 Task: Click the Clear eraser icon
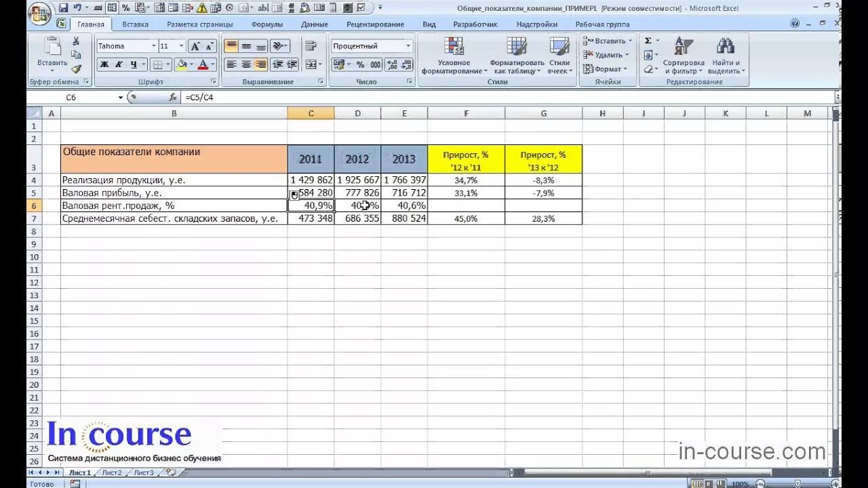click(x=648, y=68)
